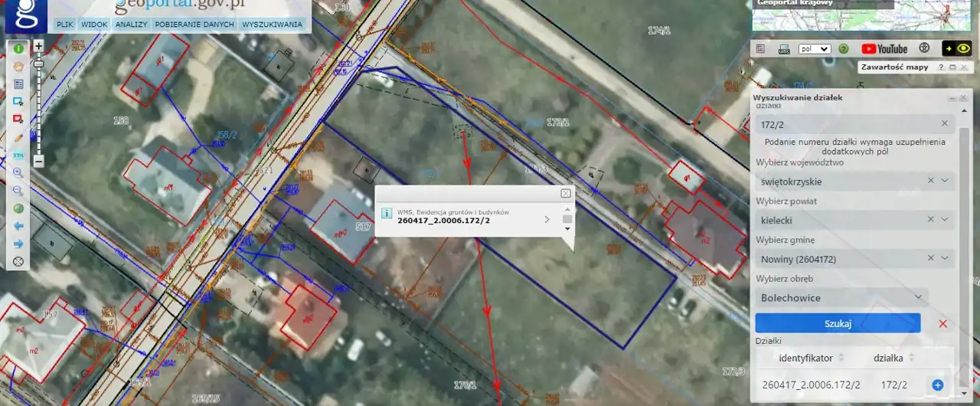This screenshot has height=406, width=980.
Task: Open the POBIERANIE DANYCH menu
Action: [x=194, y=25]
